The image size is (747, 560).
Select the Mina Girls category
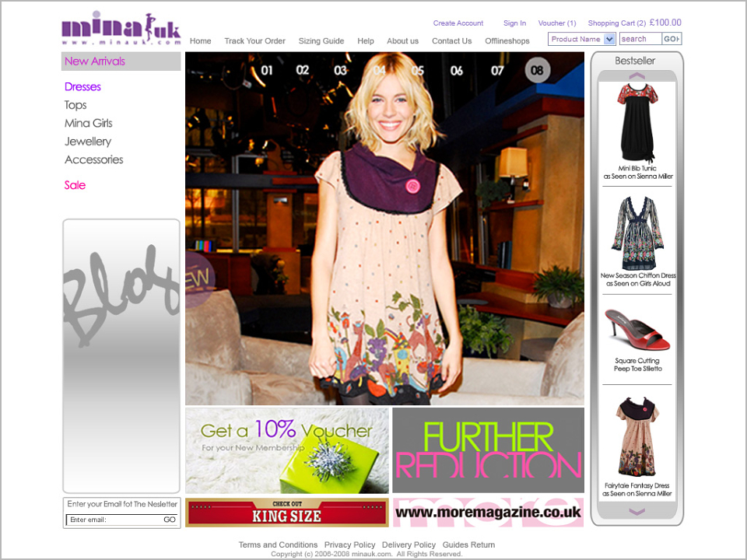coord(89,124)
